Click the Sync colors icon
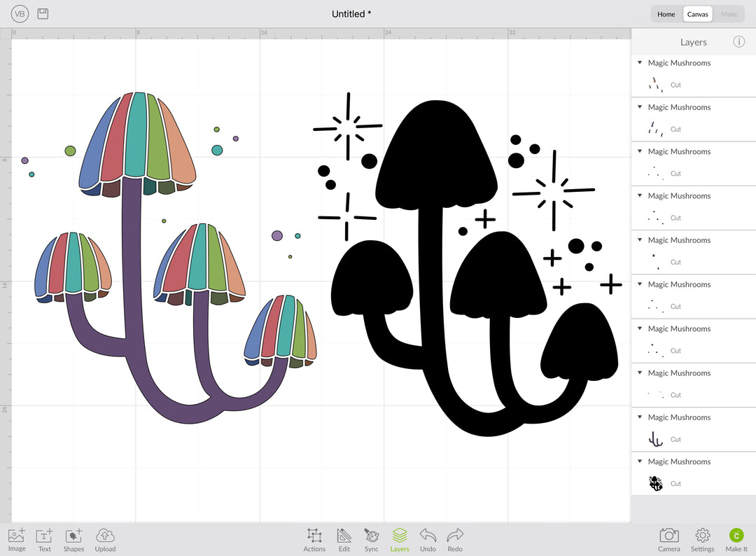Viewport: 756px width, 556px height. click(x=371, y=536)
